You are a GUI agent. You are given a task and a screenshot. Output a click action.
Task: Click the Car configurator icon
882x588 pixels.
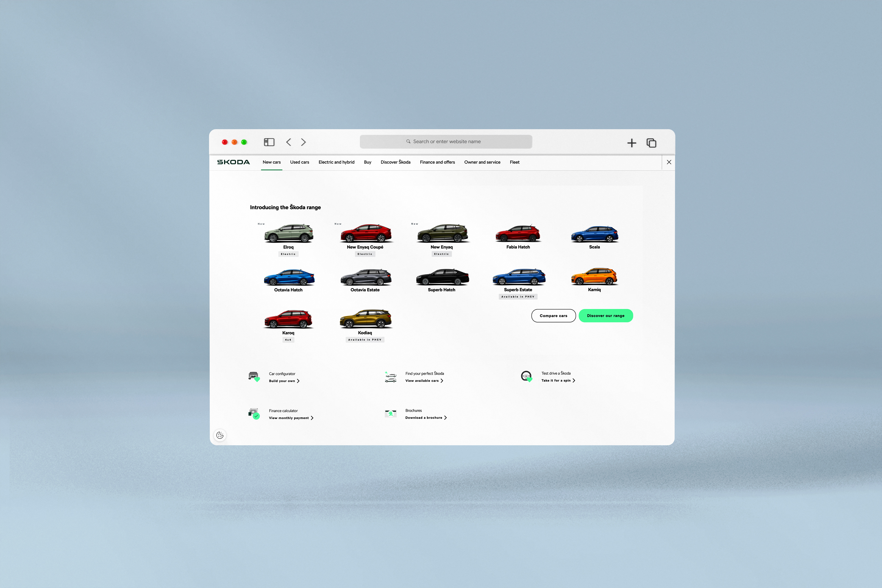254,376
